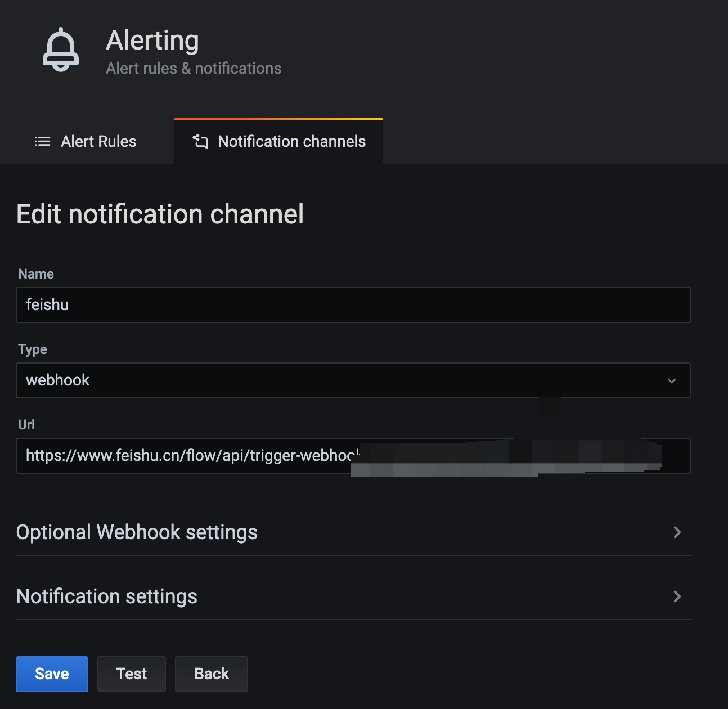Screen dimensions: 728x709
Task: Click the Notification channels tab icon
Action: point(200,141)
